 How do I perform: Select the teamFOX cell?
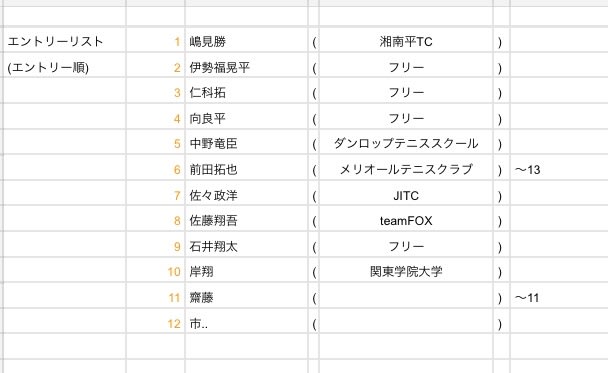tap(406, 221)
